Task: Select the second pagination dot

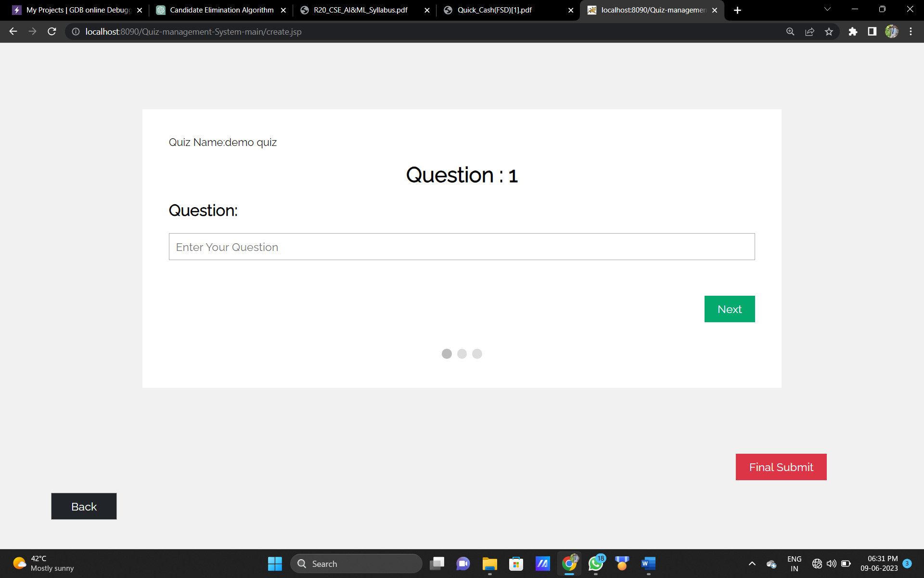Action: tap(462, 354)
